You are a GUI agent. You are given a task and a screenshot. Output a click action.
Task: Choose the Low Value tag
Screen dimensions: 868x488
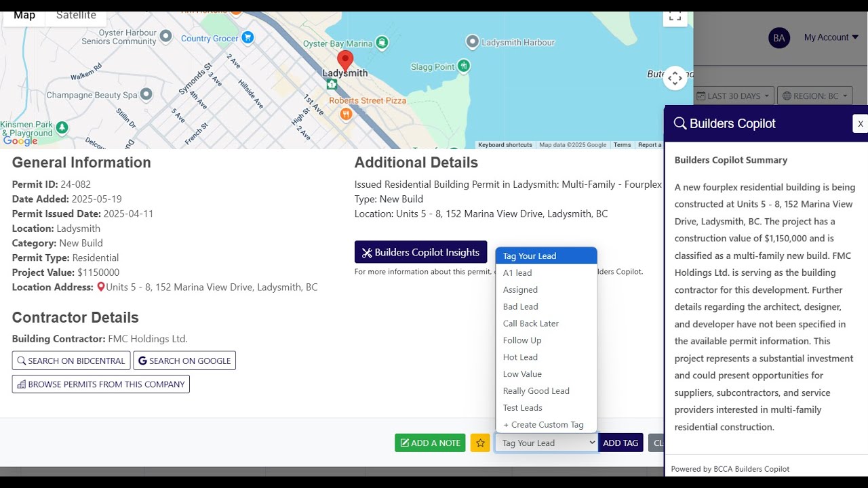(547, 374)
